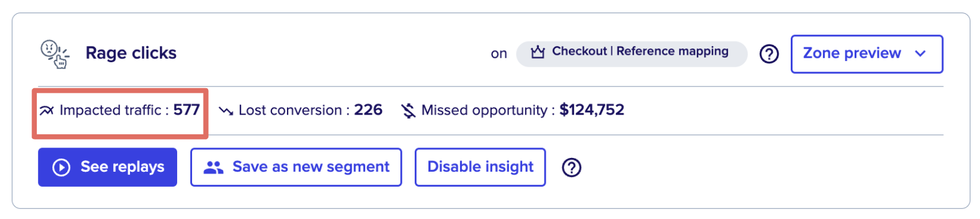Click the See replays button

108,167
